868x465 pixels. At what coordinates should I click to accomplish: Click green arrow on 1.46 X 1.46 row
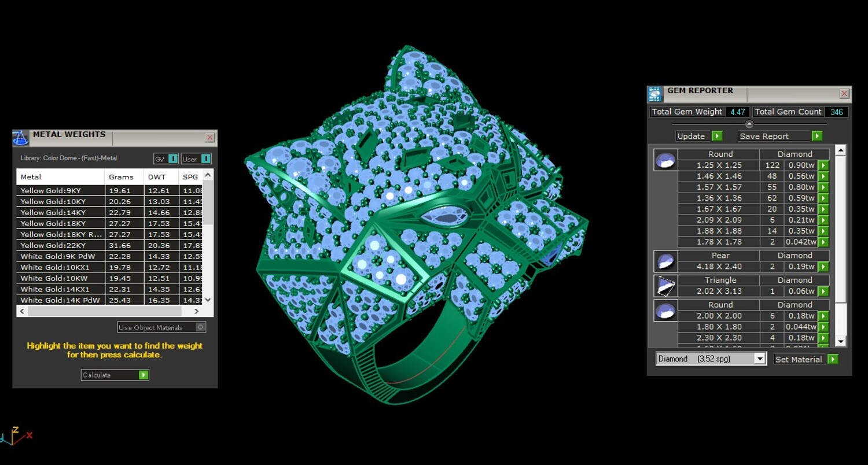[x=823, y=176]
